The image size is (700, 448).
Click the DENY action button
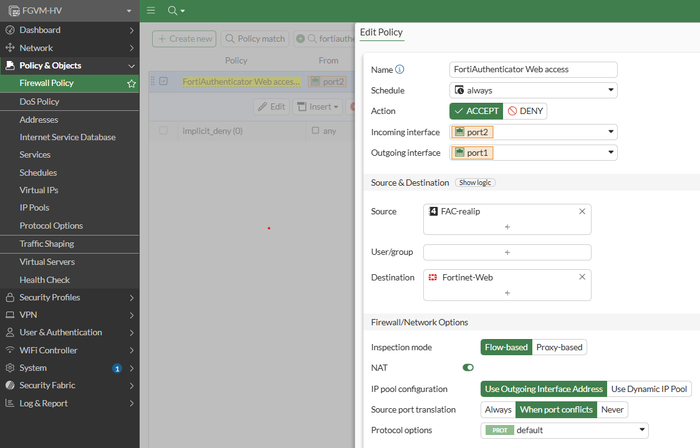click(526, 111)
